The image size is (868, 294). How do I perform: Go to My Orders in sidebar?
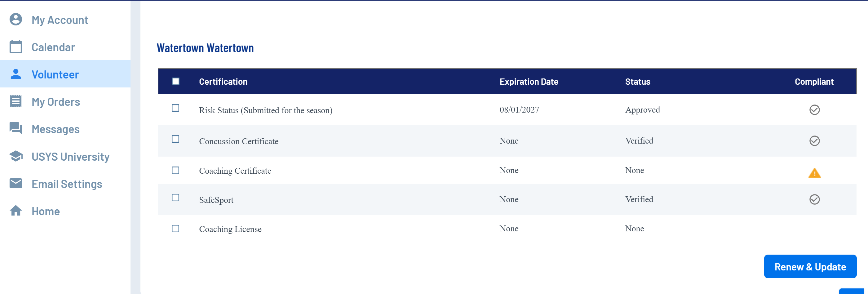click(x=55, y=102)
